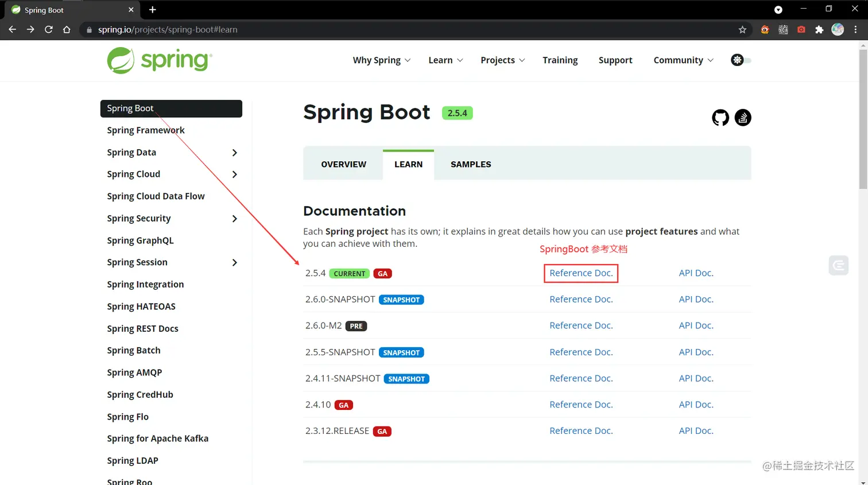Expand the Why Spring menu
The height and width of the screenshot is (485, 868).
coord(382,60)
